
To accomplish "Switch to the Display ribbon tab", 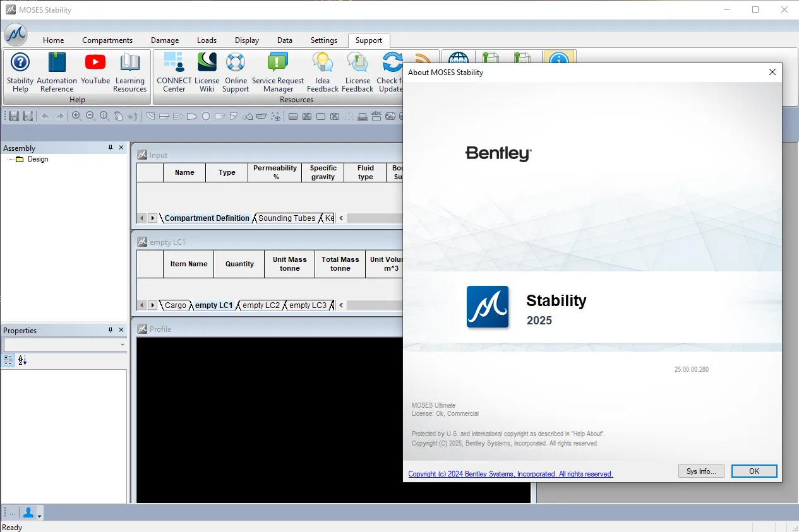I will click(247, 40).
